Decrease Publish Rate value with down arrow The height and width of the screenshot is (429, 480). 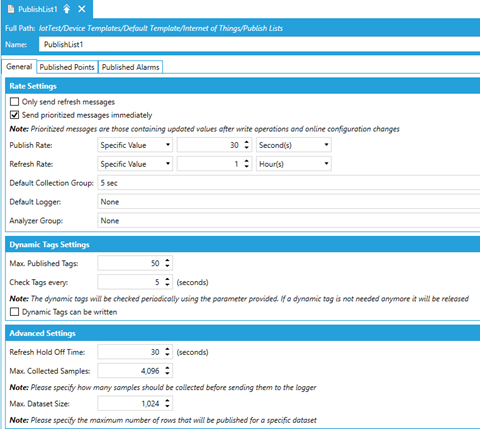[x=247, y=148]
